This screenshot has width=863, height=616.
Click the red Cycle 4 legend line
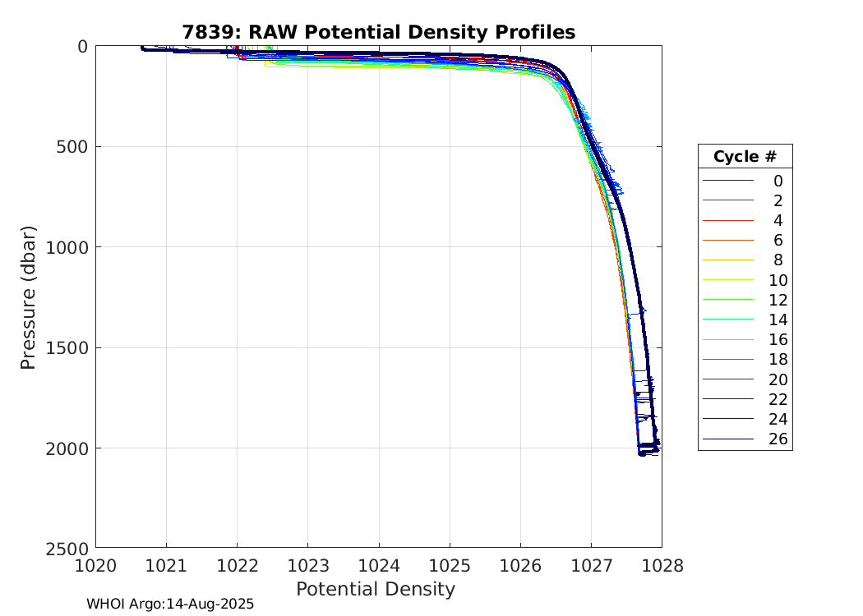[x=729, y=221]
